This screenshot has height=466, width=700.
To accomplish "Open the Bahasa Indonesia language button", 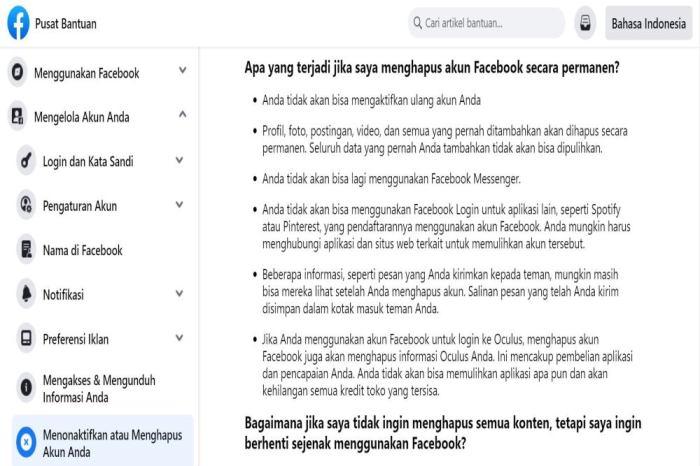I will (648, 23).
